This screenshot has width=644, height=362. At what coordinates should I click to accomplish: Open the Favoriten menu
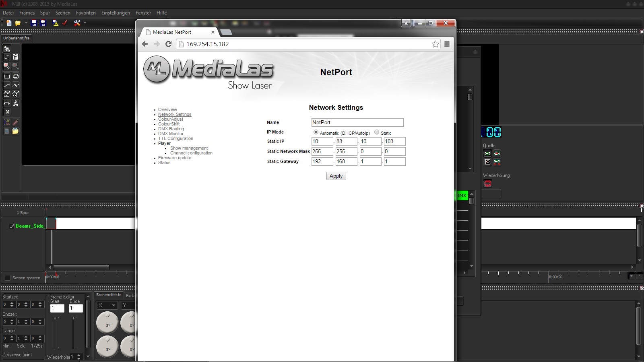pyautogui.click(x=86, y=13)
